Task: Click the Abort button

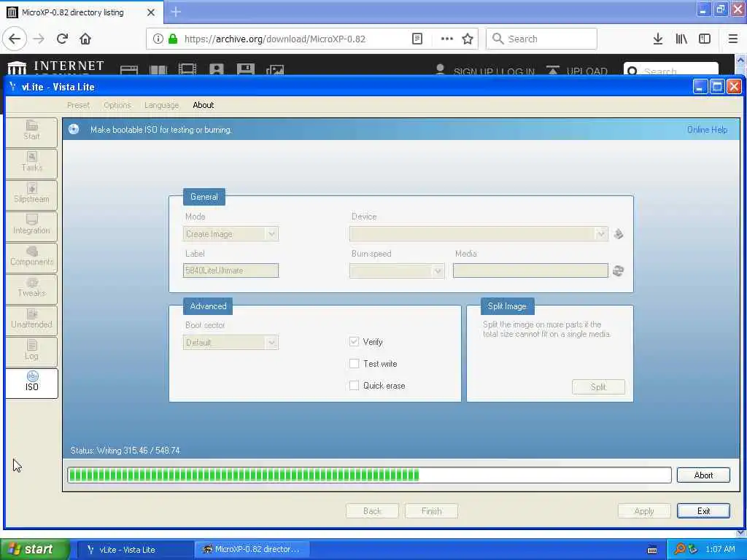Action: [x=703, y=475]
